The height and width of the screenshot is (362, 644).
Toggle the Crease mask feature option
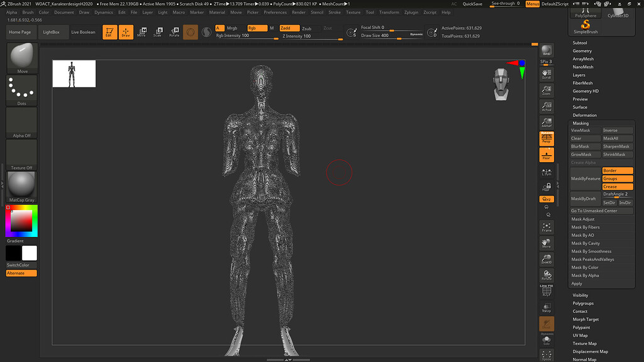(617, 187)
